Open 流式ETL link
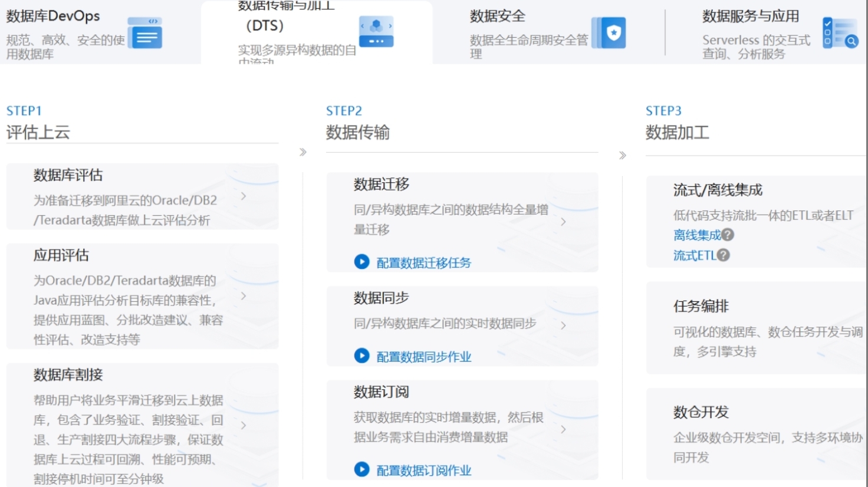This screenshot has height=487, width=868. 695,255
